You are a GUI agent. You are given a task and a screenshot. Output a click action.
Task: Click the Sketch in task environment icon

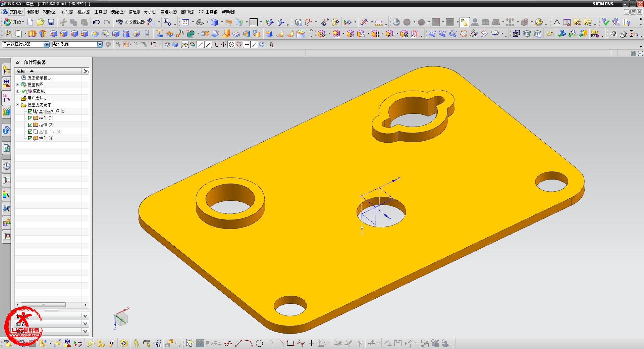(7, 34)
